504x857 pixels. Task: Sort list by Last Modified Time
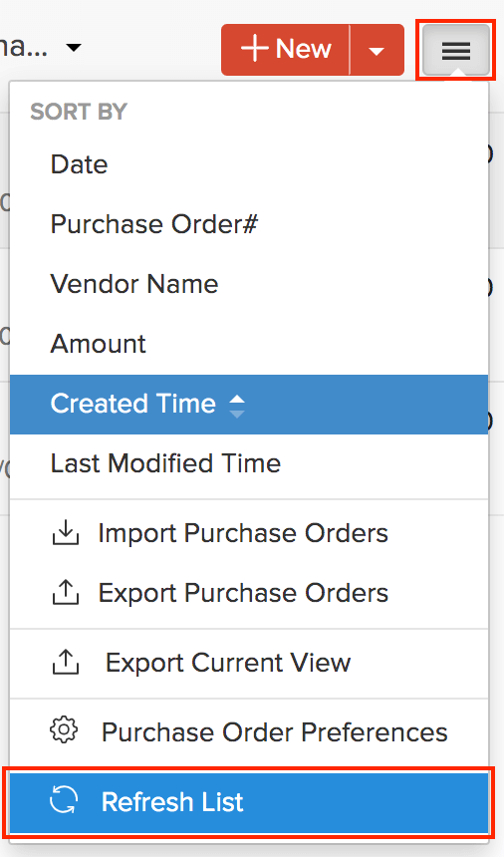[x=249, y=464]
